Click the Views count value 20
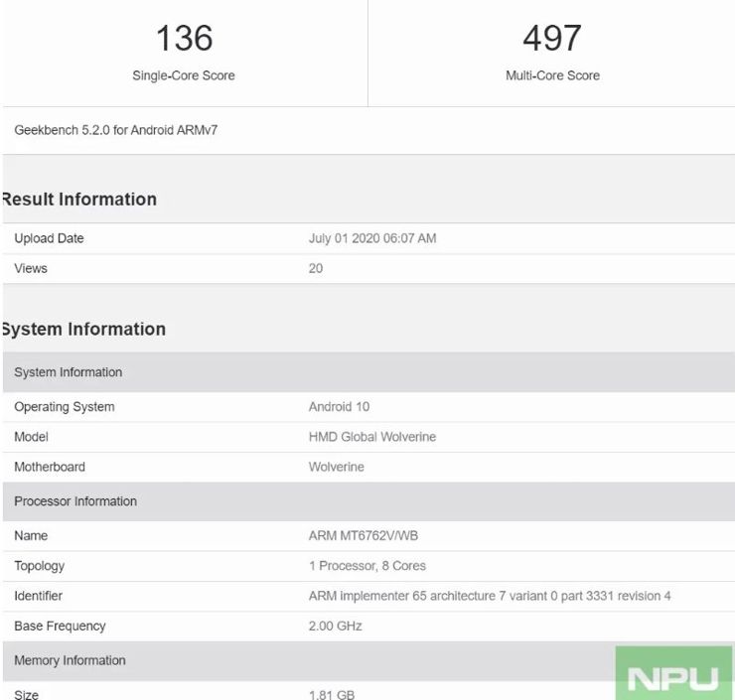This screenshot has width=735, height=700. (316, 268)
